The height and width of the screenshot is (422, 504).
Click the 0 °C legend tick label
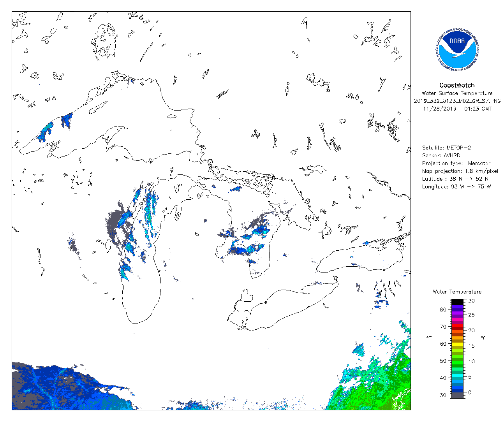(470, 392)
